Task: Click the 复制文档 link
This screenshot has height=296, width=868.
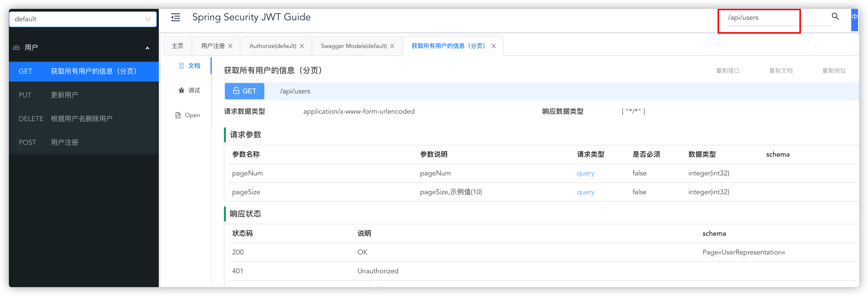Action: pyautogui.click(x=781, y=70)
